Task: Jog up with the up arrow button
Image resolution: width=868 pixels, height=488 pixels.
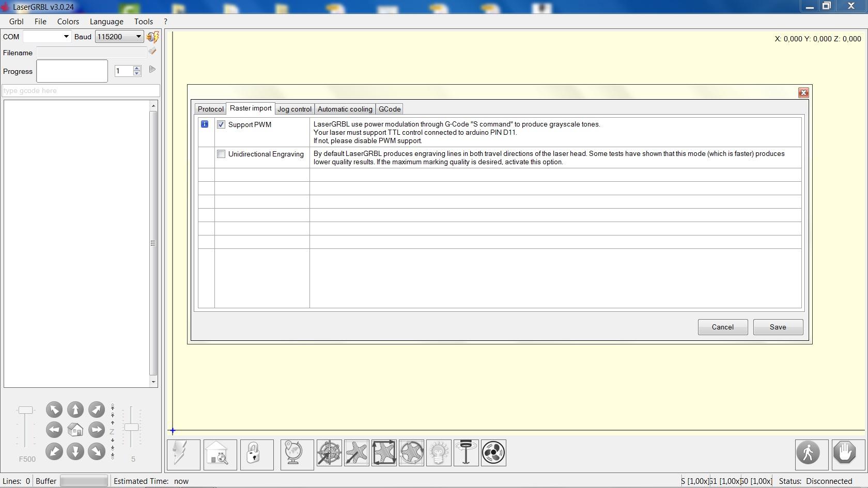Action: (x=75, y=410)
